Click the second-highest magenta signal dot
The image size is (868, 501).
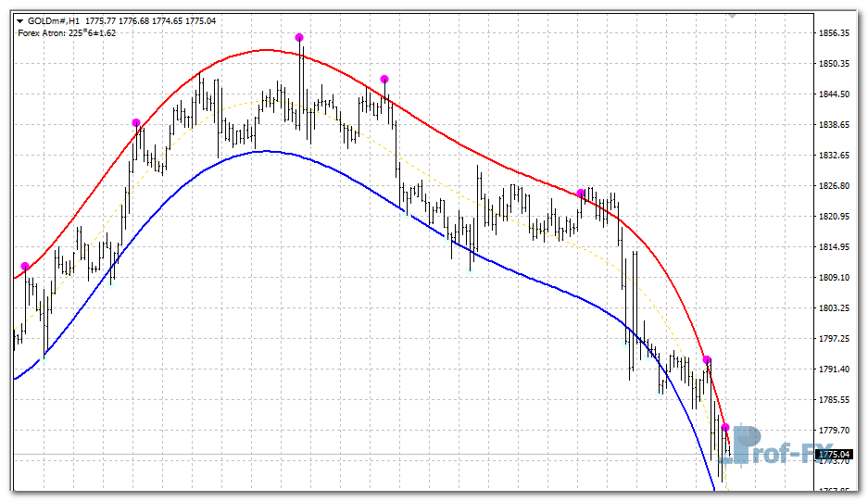(384, 80)
